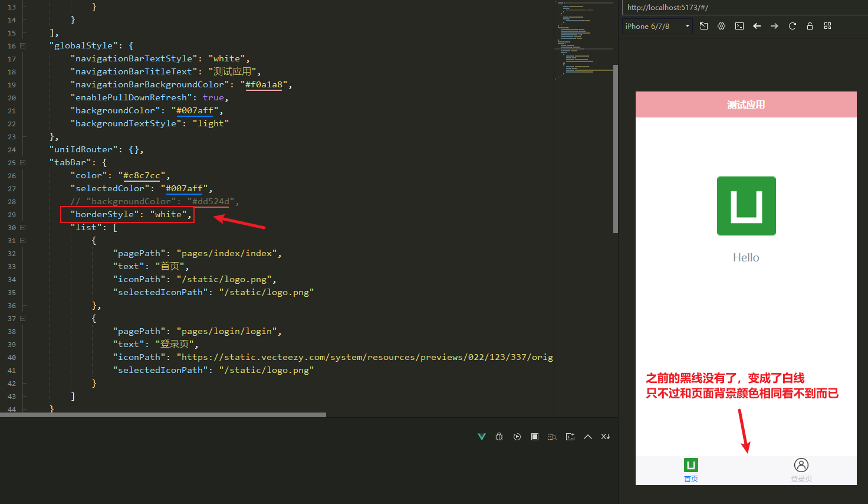Click the #c8c7cc color value
This screenshot has width=868, height=504.
[x=142, y=175]
